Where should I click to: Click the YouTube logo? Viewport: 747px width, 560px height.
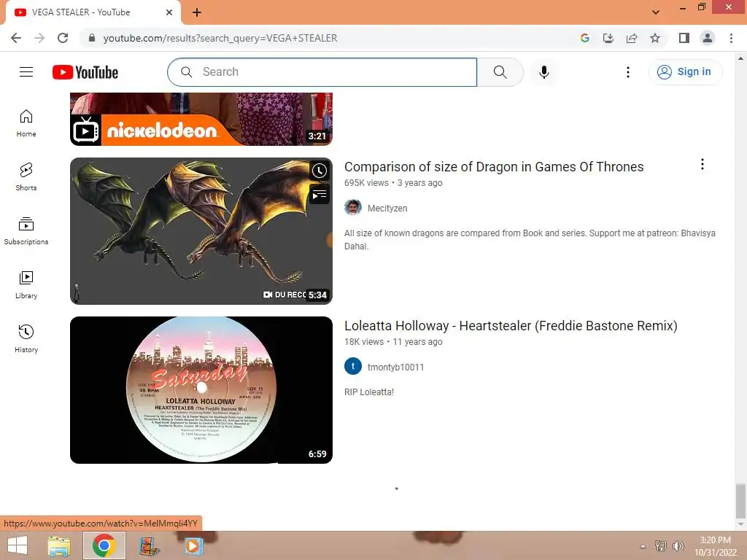(x=85, y=72)
